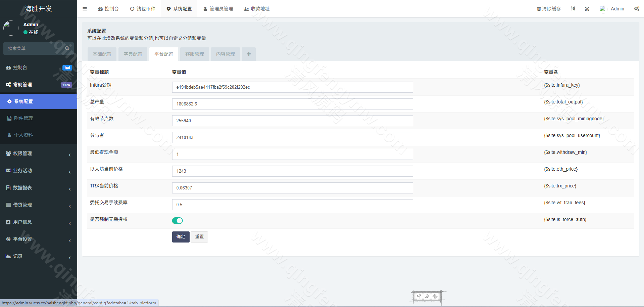Viewport: 644px width, 307px height.
Task: Open 控制台 in the sidebar
Action: (39, 68)
